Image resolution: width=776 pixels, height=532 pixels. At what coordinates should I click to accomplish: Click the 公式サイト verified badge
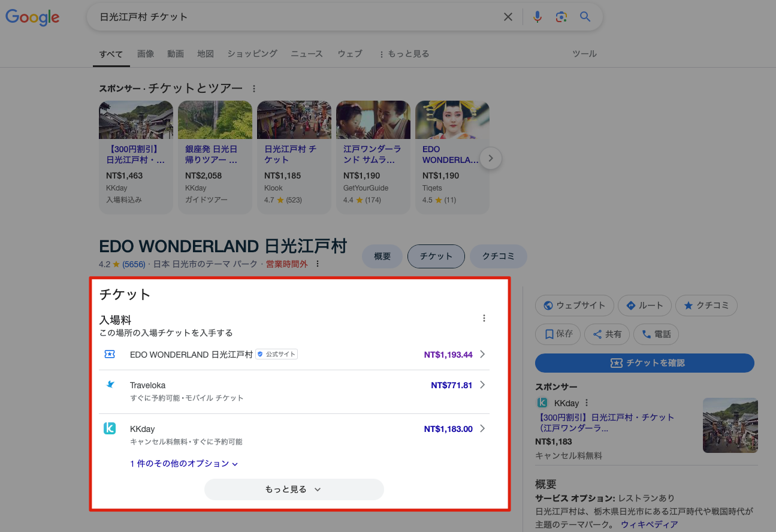click(x=277, y=354)
